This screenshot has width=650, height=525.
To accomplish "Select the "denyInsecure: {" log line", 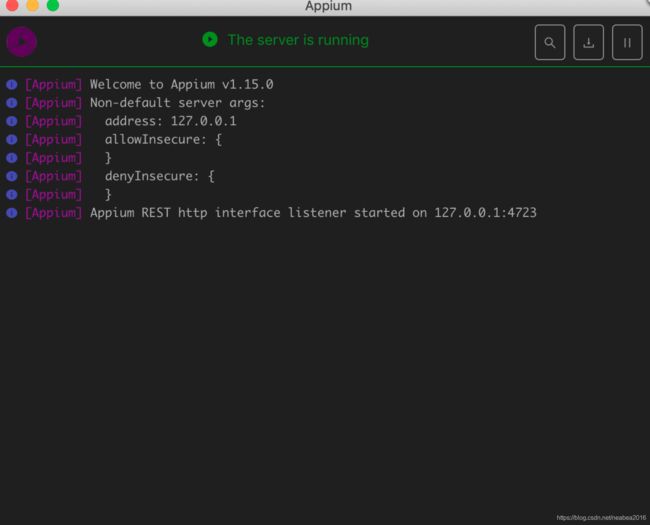I will click(x=160, y=176).
